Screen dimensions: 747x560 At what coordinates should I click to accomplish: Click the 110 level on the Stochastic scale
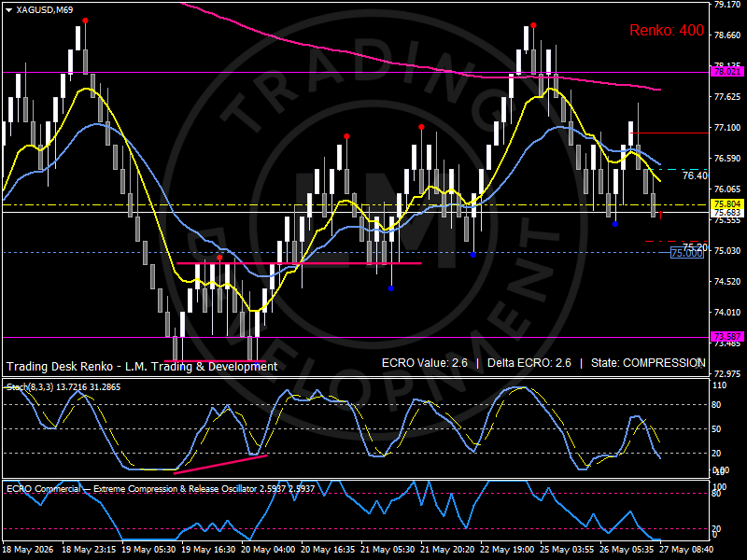point(719,385)
